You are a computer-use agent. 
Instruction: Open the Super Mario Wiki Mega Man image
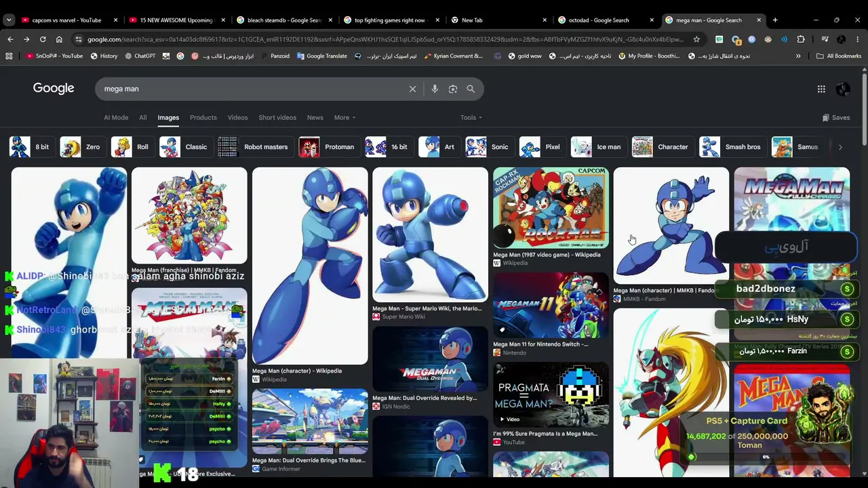coord(430,235)
